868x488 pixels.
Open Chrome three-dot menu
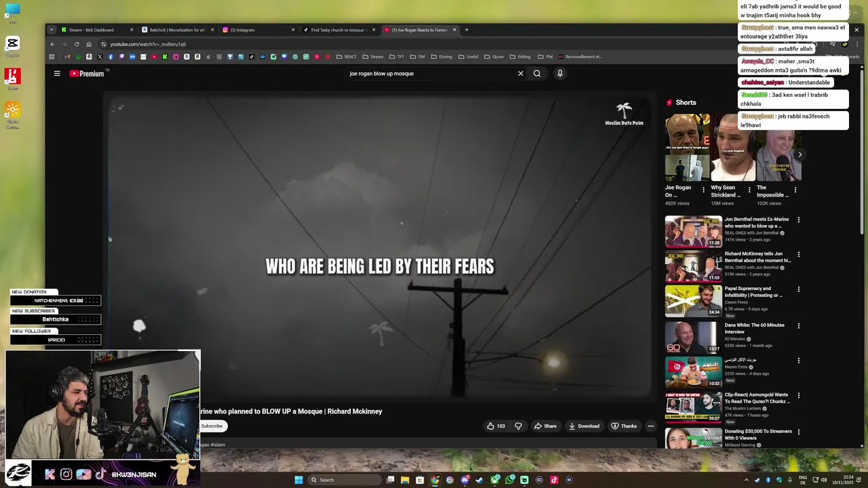tap(856, 44)
